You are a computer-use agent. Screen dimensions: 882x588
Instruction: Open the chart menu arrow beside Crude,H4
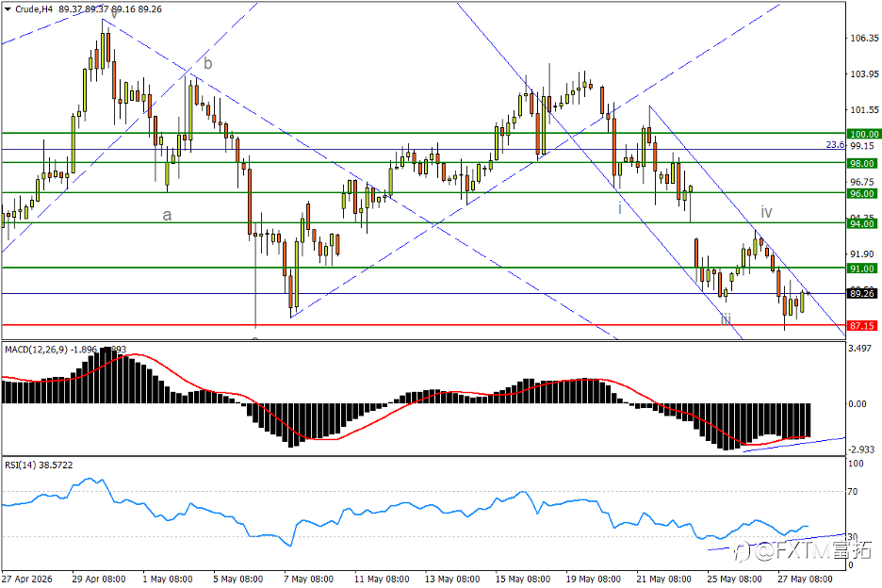tap(8, 9)
